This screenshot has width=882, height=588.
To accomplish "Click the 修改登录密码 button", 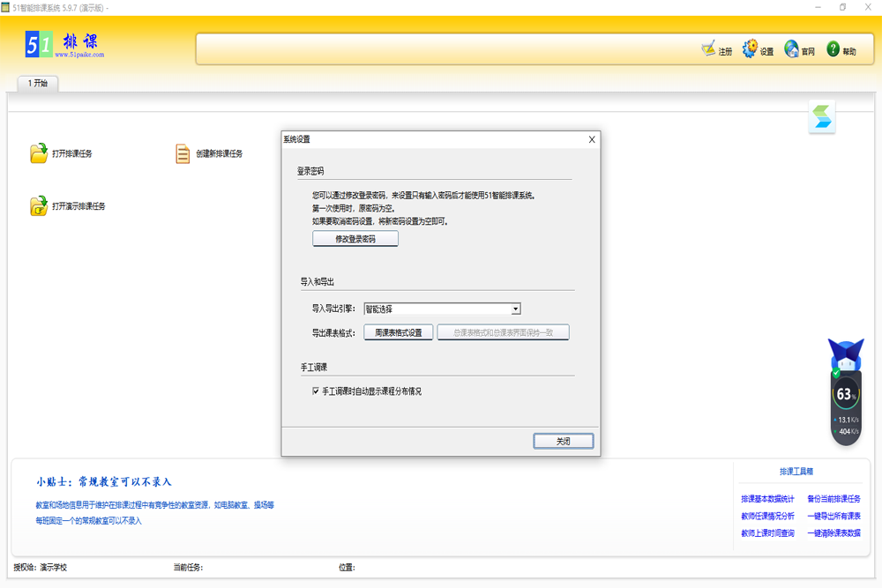I will click(x=355, y=239).
